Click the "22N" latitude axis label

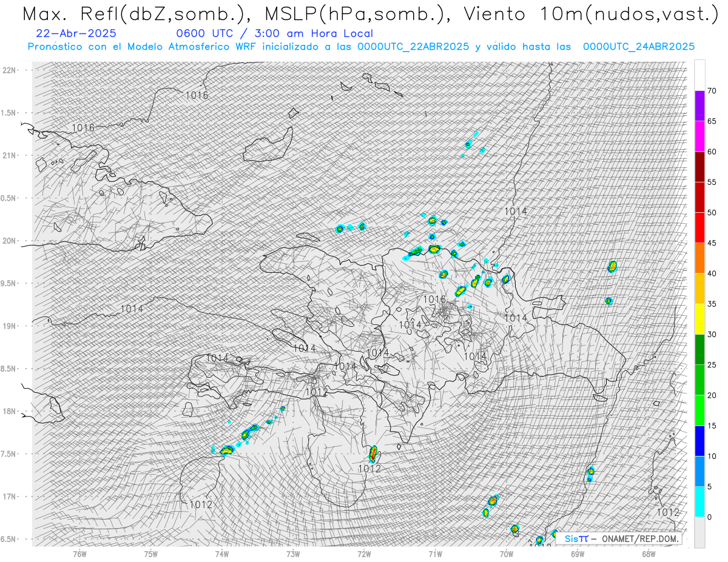(x=10, y=70)
